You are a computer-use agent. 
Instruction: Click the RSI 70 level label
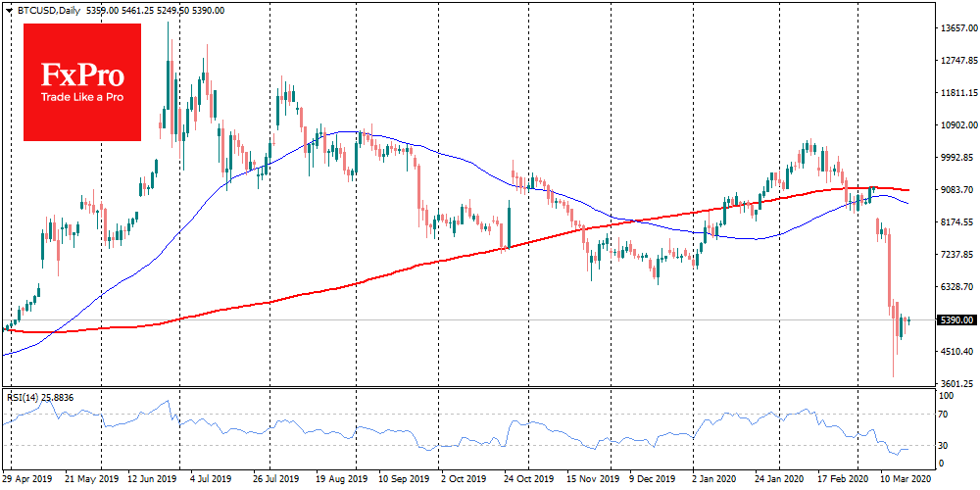(946, 416)
